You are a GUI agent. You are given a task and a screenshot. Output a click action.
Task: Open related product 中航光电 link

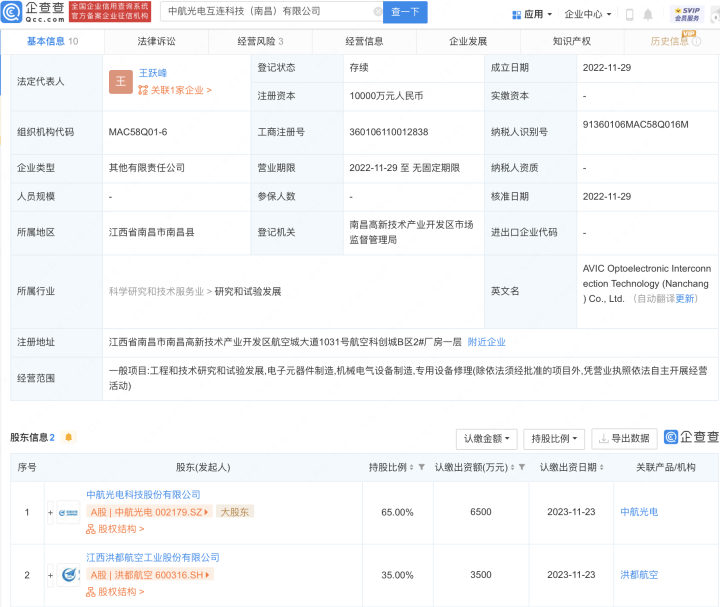[x=639, y=512]
